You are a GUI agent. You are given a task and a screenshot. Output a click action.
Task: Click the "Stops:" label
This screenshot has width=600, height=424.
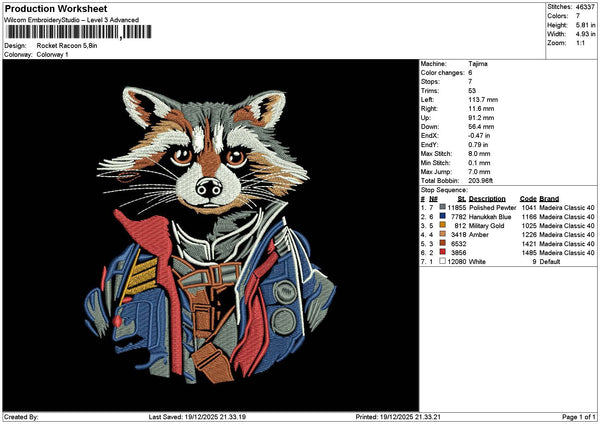coord(430,82)
